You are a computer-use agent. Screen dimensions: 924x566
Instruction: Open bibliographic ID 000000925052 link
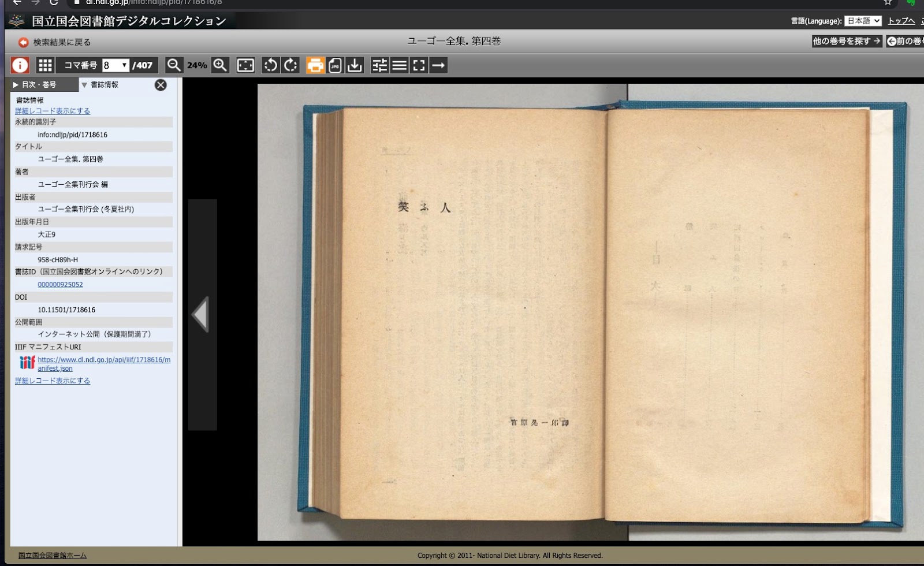tap(60, 285)
